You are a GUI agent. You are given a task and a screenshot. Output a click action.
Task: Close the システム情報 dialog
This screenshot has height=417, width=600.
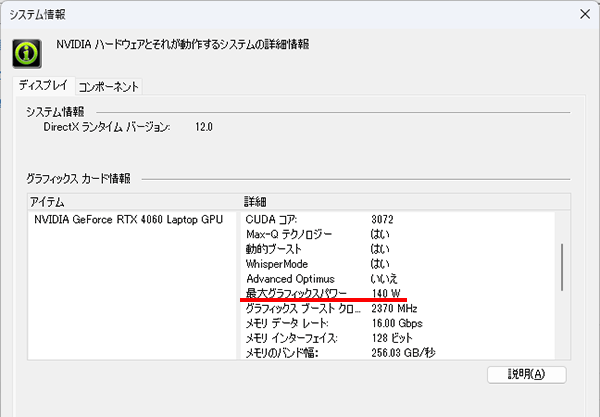point(585,14)
